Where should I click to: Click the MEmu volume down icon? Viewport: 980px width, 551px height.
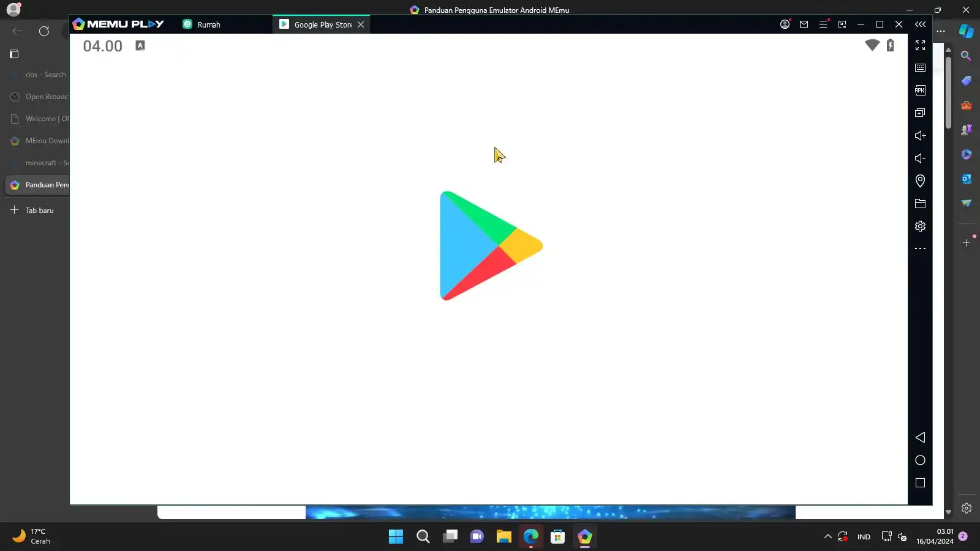920,158
